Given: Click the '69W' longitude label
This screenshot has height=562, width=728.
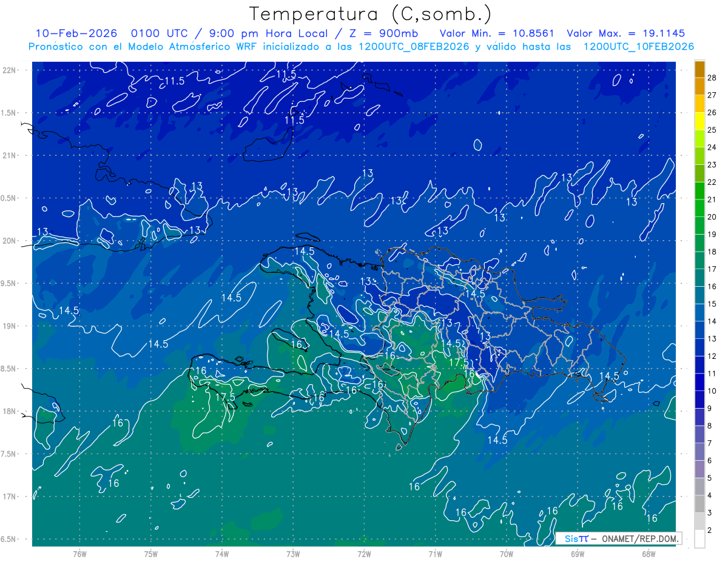Looking at the screenshot, I should click(x=578, y=554).
